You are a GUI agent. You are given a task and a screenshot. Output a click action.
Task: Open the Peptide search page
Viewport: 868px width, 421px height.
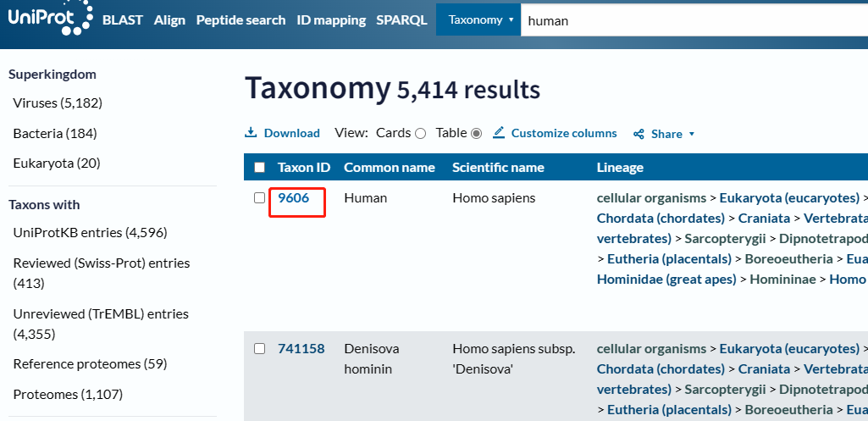point(240,20)
